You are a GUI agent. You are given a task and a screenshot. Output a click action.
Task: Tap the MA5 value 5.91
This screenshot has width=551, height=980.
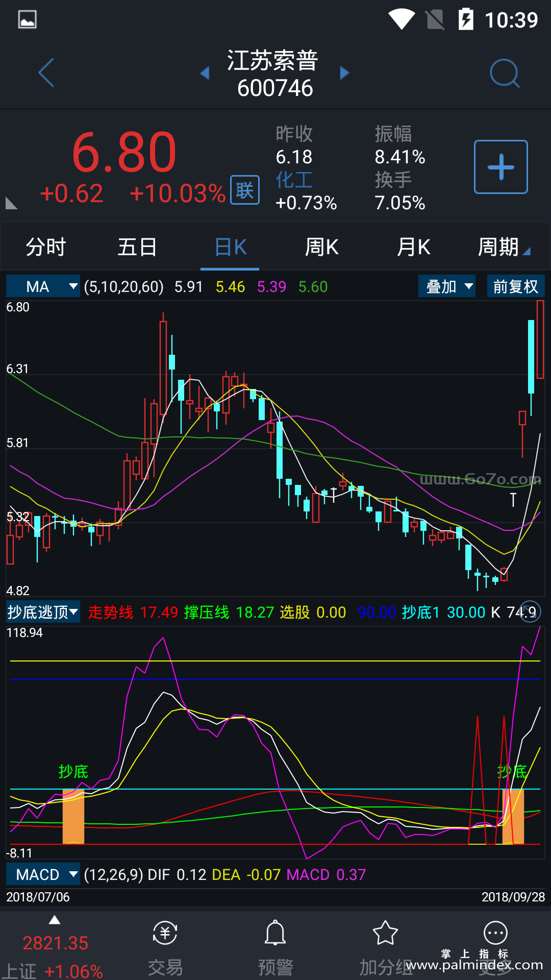pyautogui.click(x=189, y=286)
